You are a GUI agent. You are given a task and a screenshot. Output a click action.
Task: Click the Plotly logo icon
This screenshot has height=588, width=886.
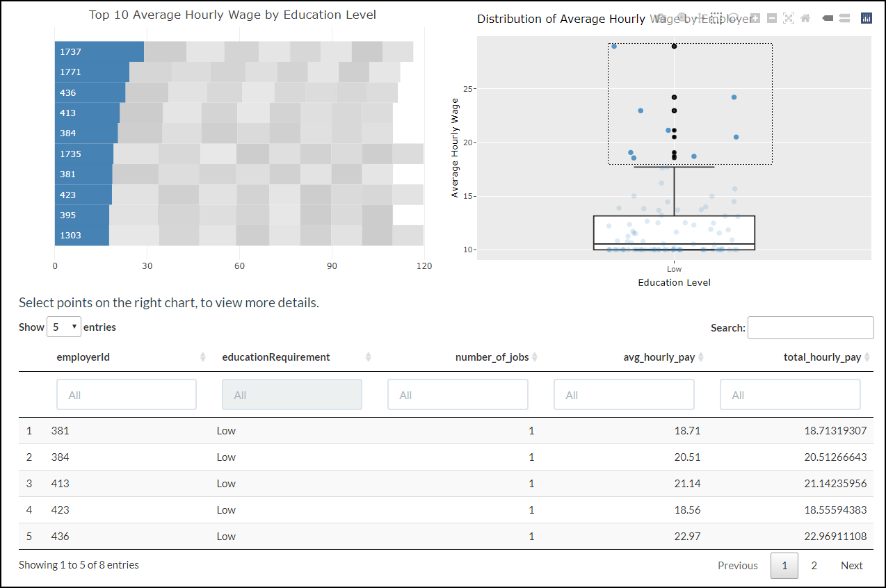click(866, 19)
